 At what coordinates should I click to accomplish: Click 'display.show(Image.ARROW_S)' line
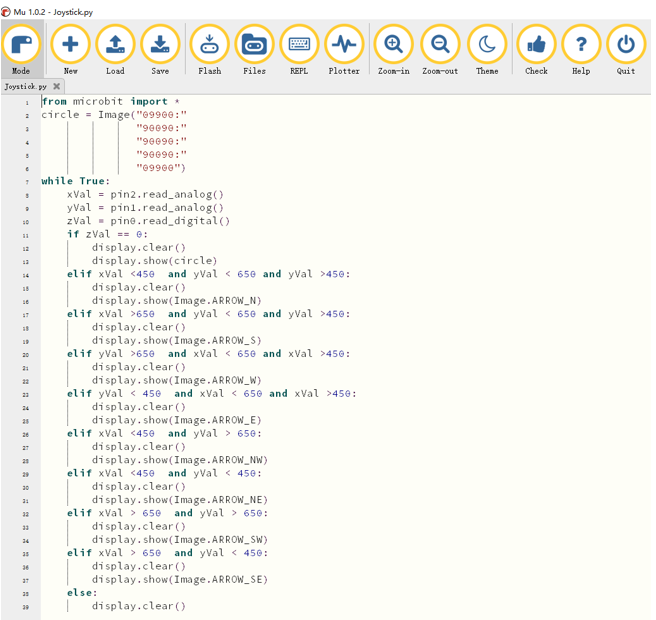[177, 341]
